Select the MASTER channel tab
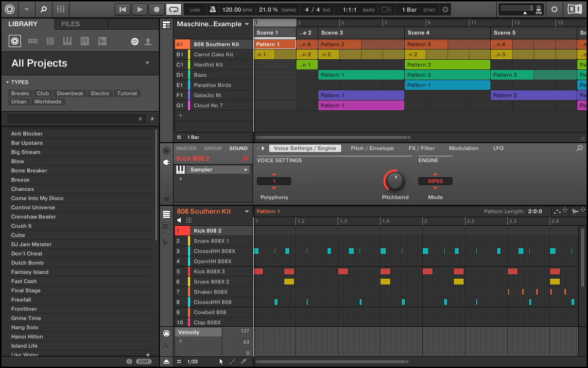This screenshot has width=588, height=368. (187, 149)
